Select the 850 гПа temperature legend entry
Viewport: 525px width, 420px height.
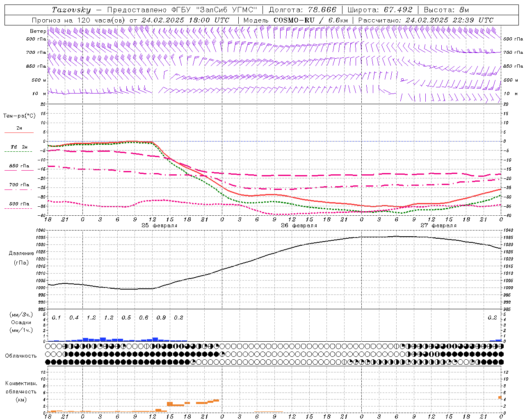pyautogui.click(x=19, y=167)
